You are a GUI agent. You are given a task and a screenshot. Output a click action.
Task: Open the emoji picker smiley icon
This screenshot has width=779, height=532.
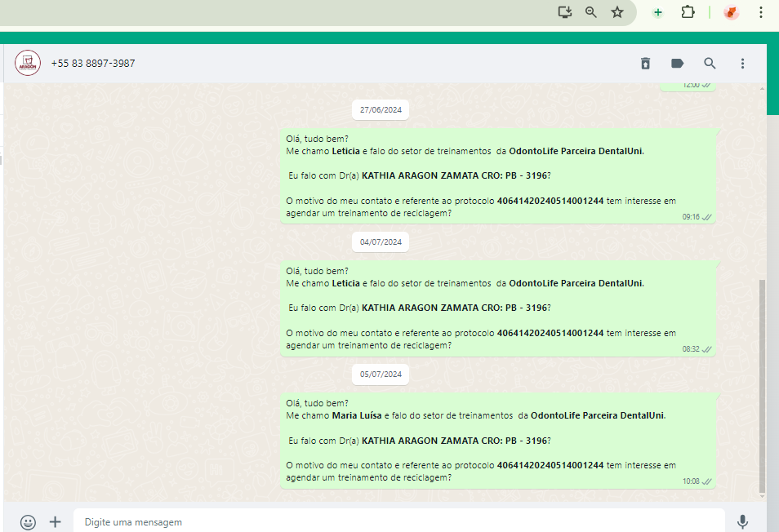pos(29,521)
